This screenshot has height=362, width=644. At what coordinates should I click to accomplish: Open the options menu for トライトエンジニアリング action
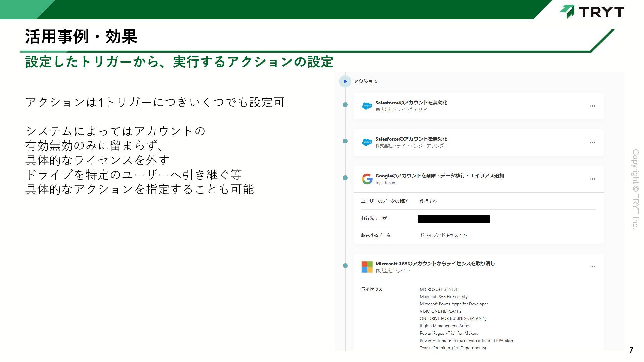point(592,142)
